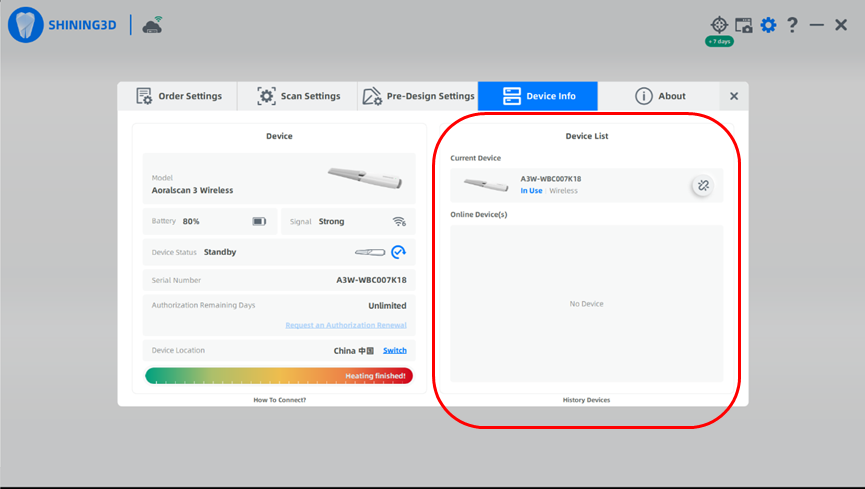Click the calibration crosshair icon
This screenshot has width=865, height=489.
pos(719,25)
